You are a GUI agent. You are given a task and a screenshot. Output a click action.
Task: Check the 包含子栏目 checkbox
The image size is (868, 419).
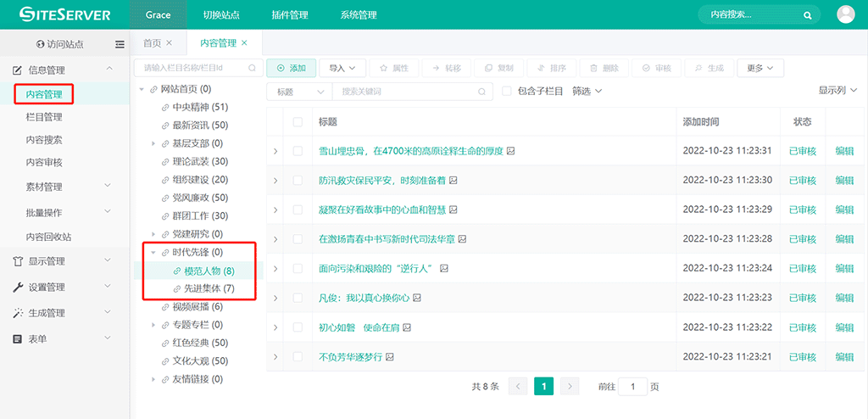(x=506, y=92)
